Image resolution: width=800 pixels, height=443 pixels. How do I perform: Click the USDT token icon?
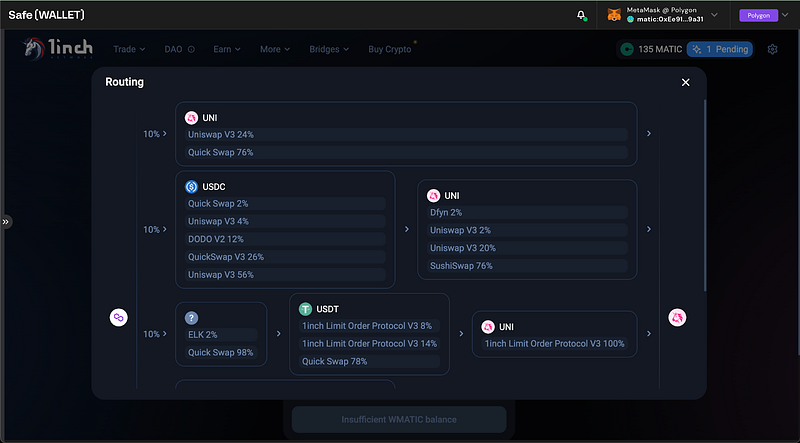pos(305,309)
